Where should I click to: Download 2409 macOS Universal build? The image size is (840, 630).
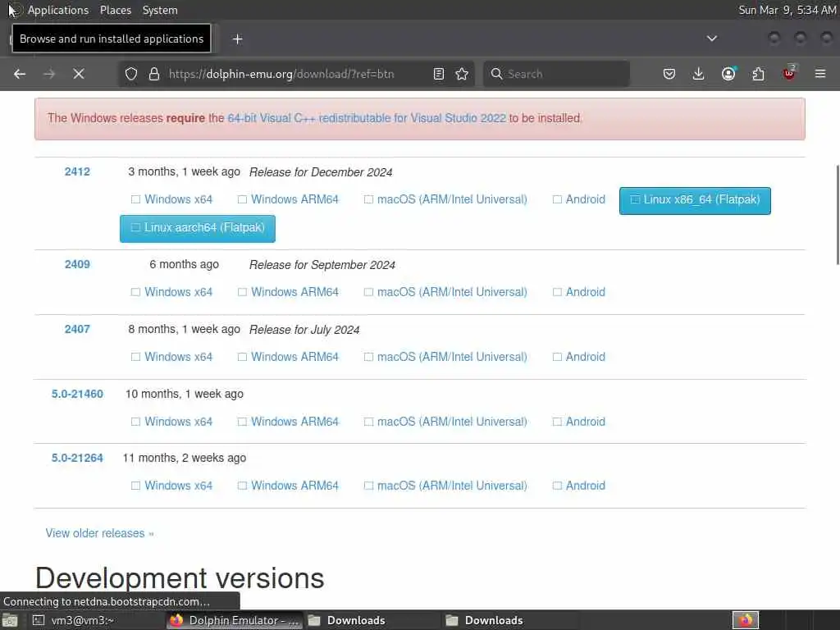coord(445,292)
